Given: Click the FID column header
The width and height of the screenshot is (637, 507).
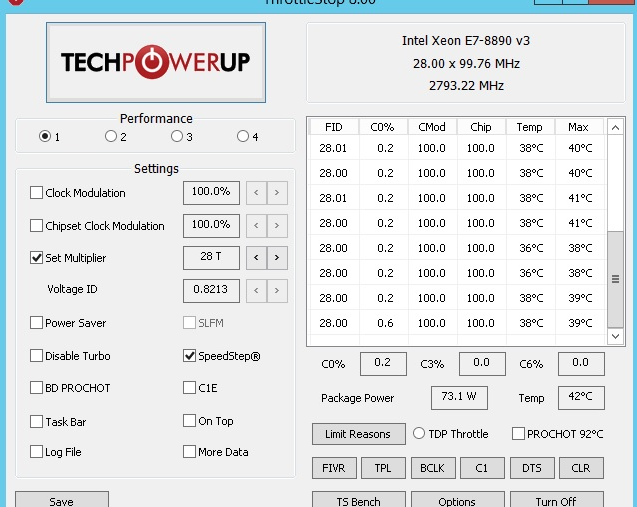Looking at the screenshot, I should pyautogui.click(x=334, y=127).
